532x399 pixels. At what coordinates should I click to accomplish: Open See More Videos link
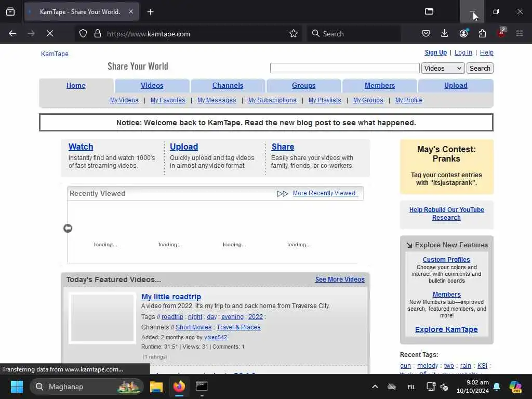click(340, 279)
